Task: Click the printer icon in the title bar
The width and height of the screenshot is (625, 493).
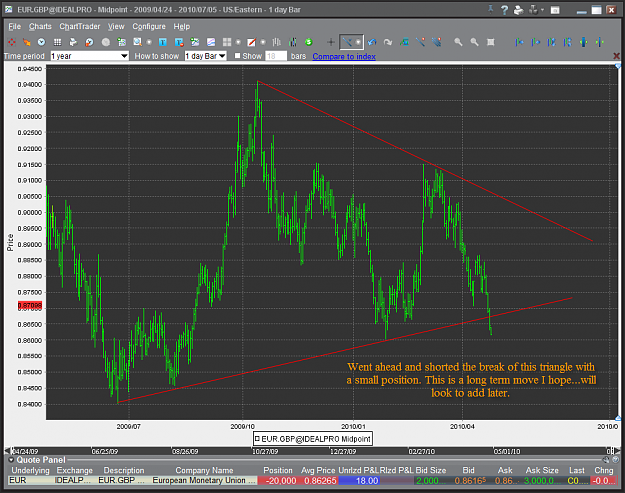Action: tap(518, 10)
